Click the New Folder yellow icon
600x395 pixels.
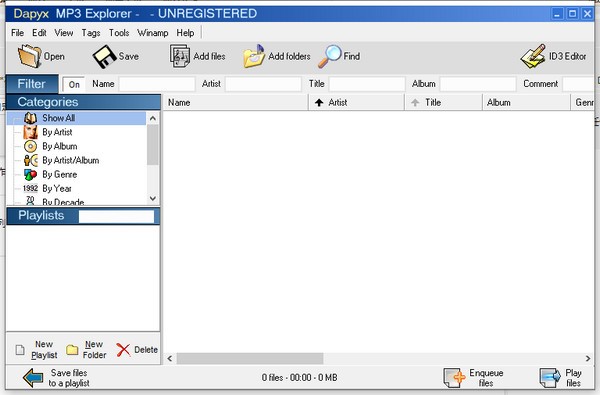click(x=72, y=349)
